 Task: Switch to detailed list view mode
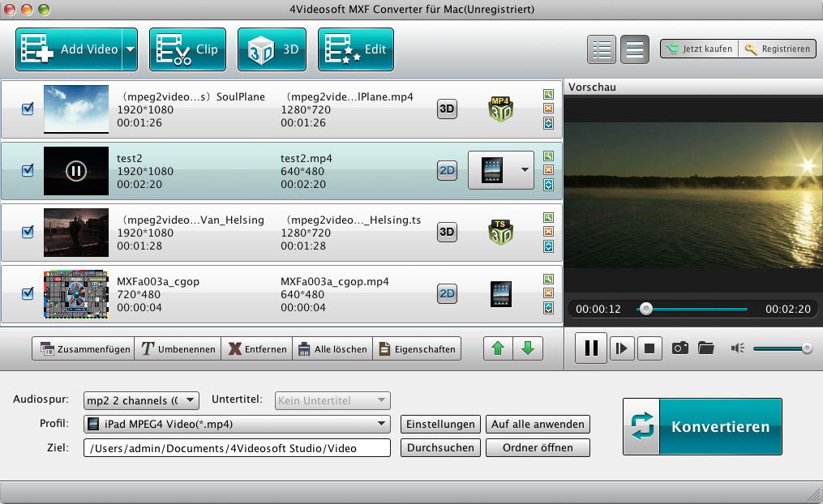tap(602, 49)
